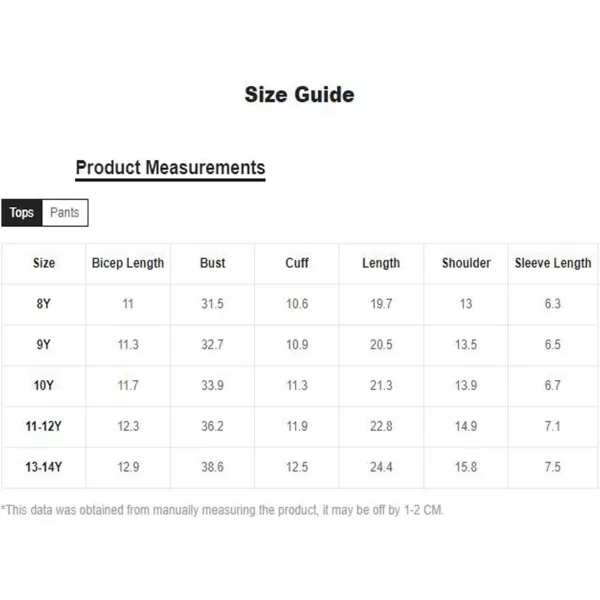Select the Length column header

tap(381, 263)
